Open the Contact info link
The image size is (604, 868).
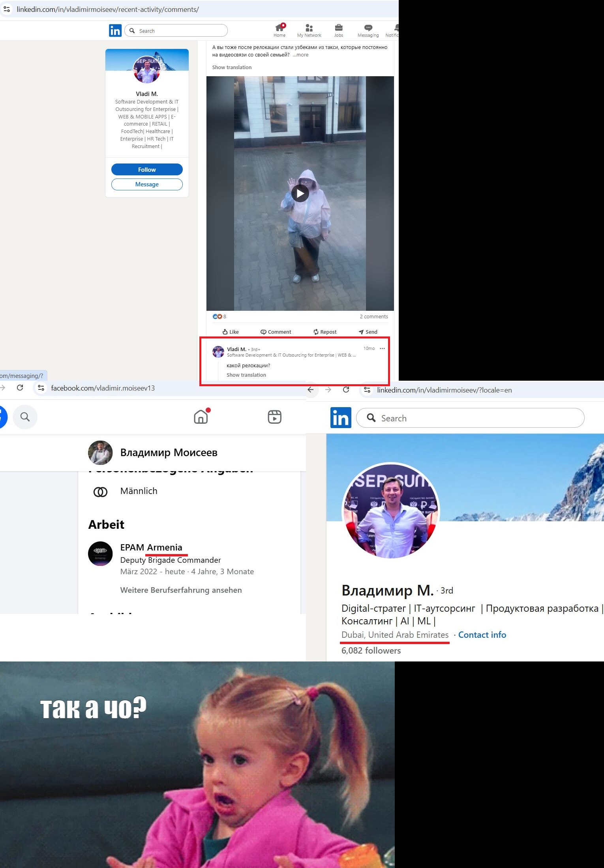pyautogui.click(x=482, y=635)
